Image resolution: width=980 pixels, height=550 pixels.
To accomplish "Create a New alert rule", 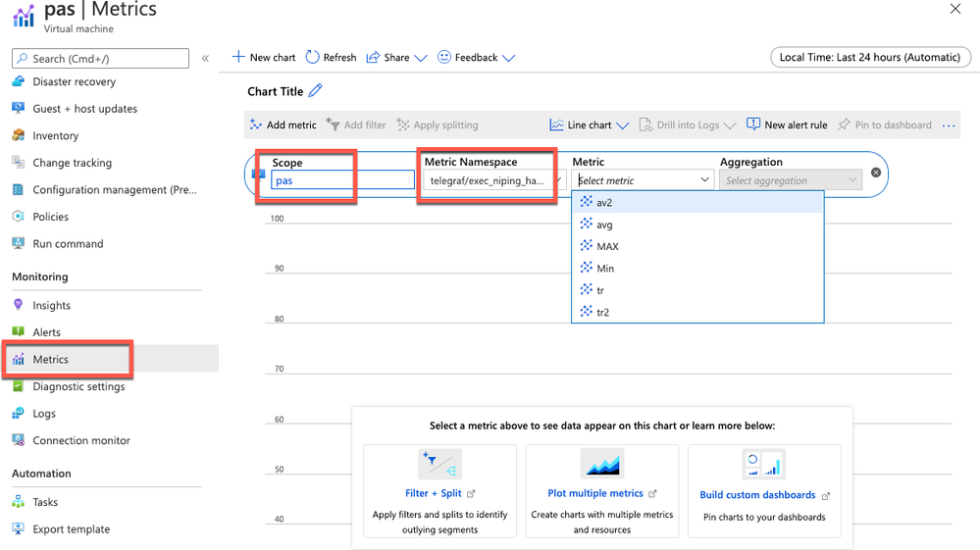I will click(787, 125).
